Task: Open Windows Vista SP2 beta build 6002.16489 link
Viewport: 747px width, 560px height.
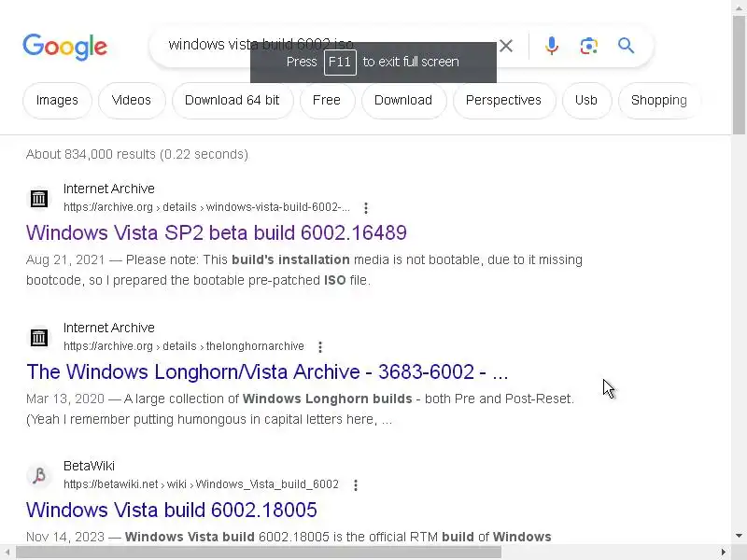Action: click(217, 232)
